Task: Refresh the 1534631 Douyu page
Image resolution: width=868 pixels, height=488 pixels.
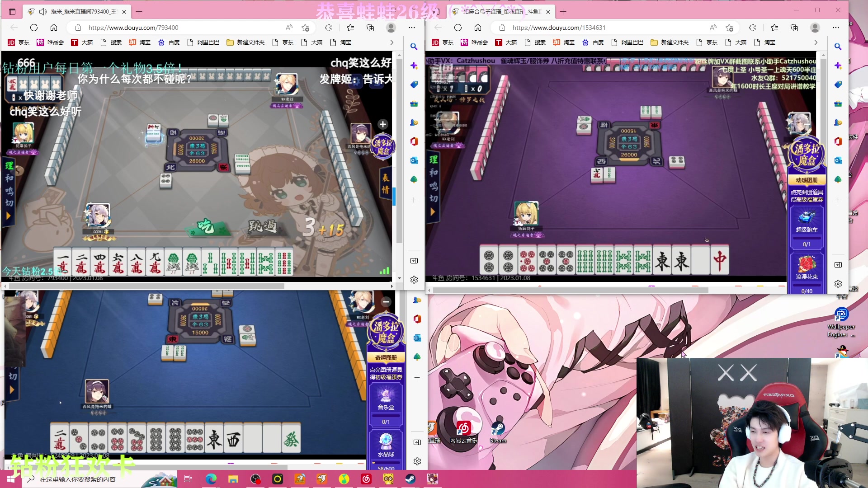Action: tap(458, 28)
